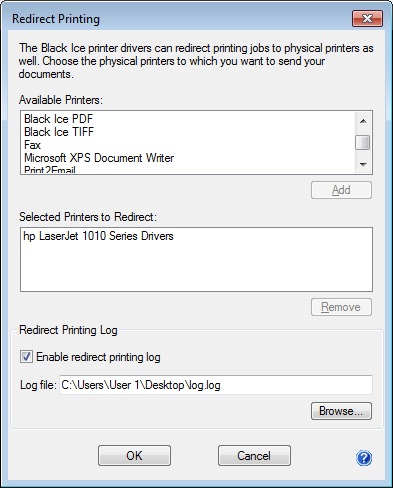
Task: Select the partially visible Print2Email entry
Action: pyautogui.click(x=50, y=169)
